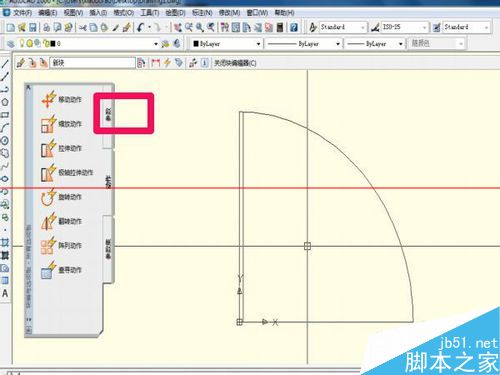
Task: Choose 缩放动作 (Scale Action) in palette
Action: pyautogui.click(x=62, y=124)
